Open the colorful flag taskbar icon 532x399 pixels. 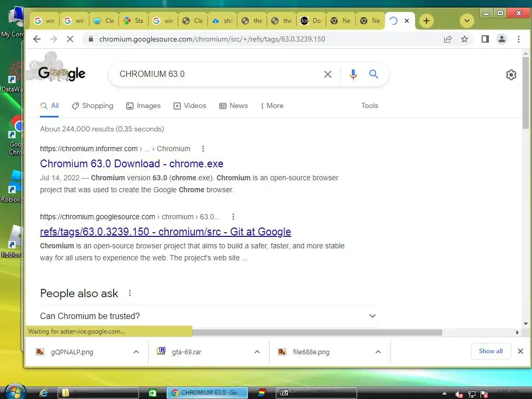coord(262,393)
